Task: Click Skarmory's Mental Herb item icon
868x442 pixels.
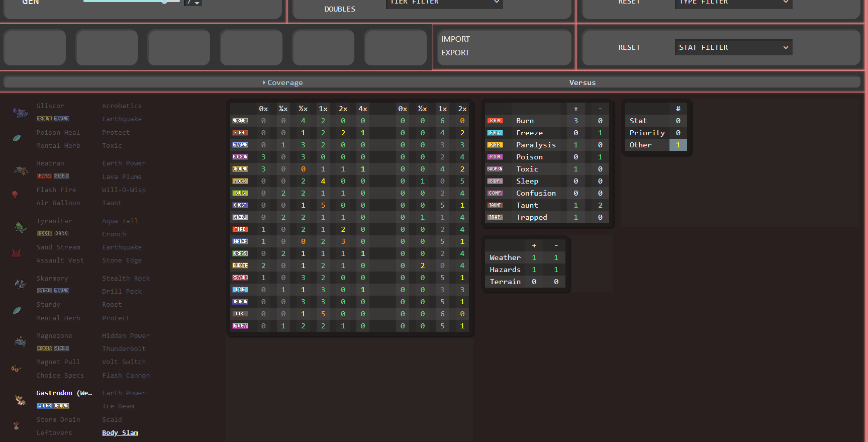Action: (17, 311)
